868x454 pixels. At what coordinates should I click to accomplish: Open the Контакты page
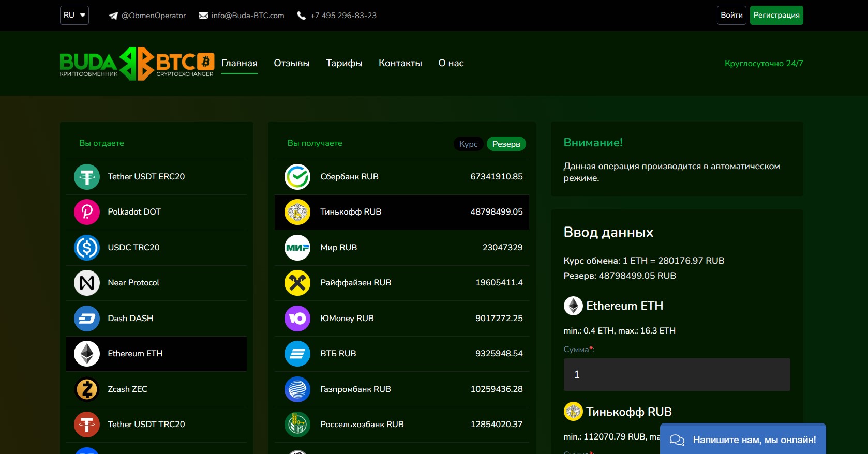[400, 63]
